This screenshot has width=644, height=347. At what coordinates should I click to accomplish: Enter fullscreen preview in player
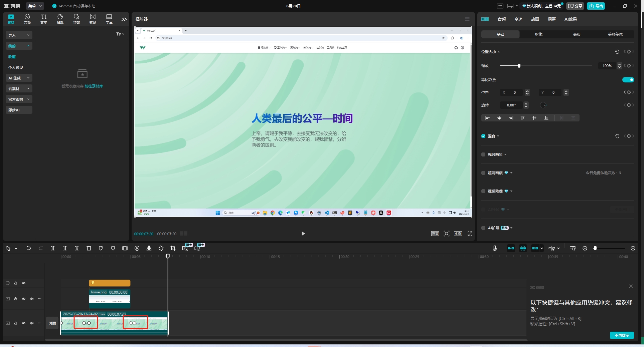tap(470, 234)
